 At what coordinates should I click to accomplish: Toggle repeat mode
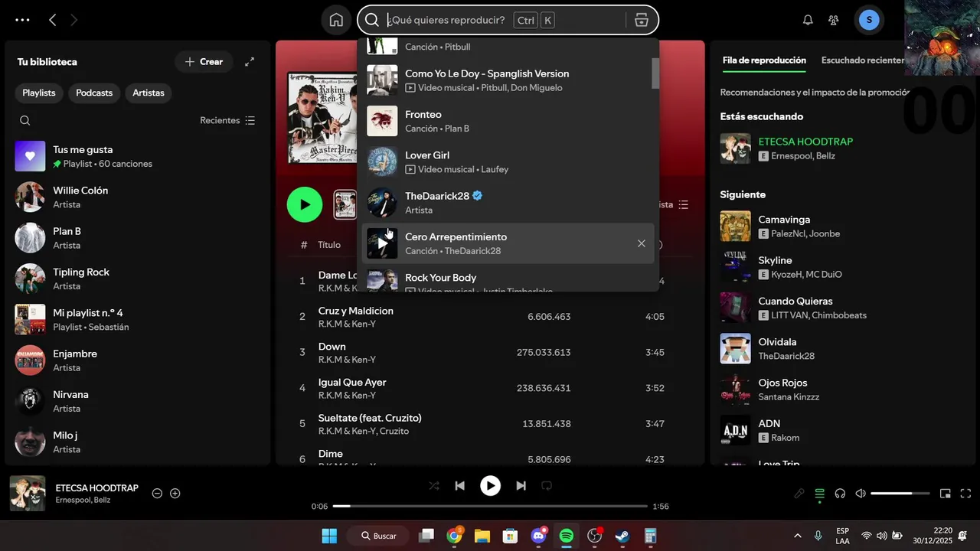pyautogui.click(x=547, y=485)
